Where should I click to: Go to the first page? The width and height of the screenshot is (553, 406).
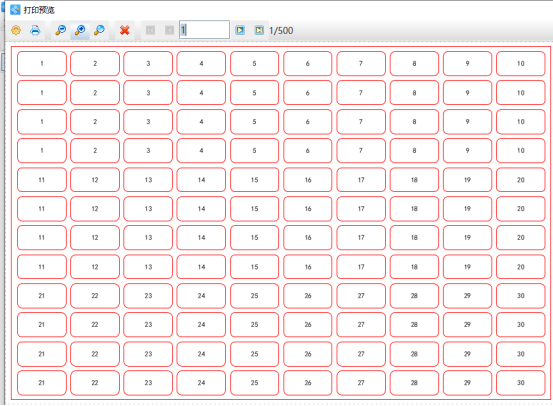point(150,30)
